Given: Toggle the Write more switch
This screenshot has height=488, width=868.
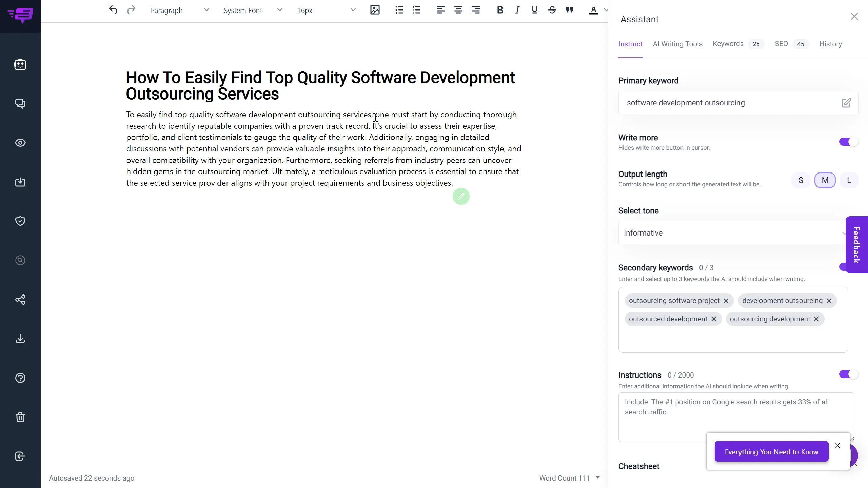Looking at the screenshot, I should tap(848, 142).
